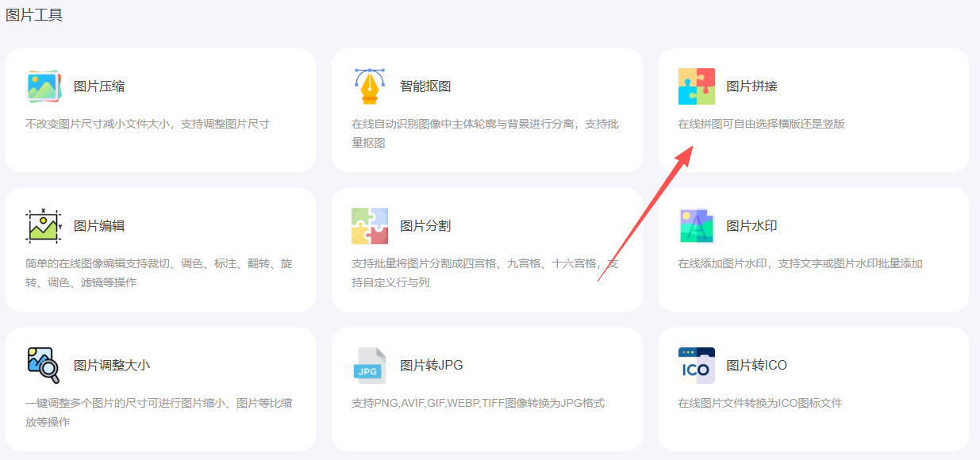This screenshot has width=980, height=460.
Task: Click the 图片转JPG file icon
Action: (370, 366)
